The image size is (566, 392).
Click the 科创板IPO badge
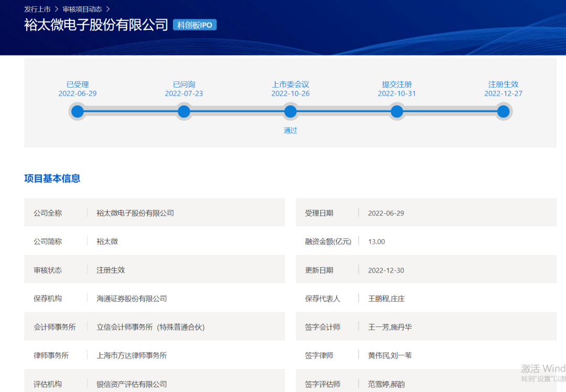click(194, 25)
